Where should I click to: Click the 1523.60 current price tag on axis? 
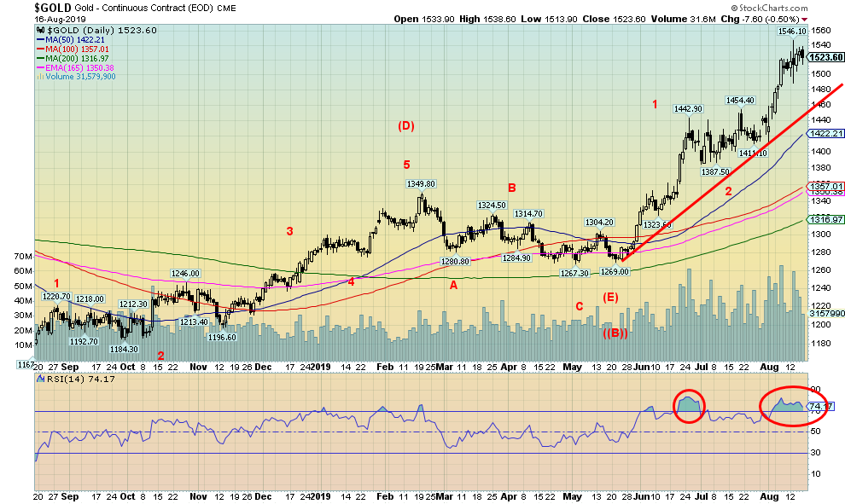(x=825, y=57)
